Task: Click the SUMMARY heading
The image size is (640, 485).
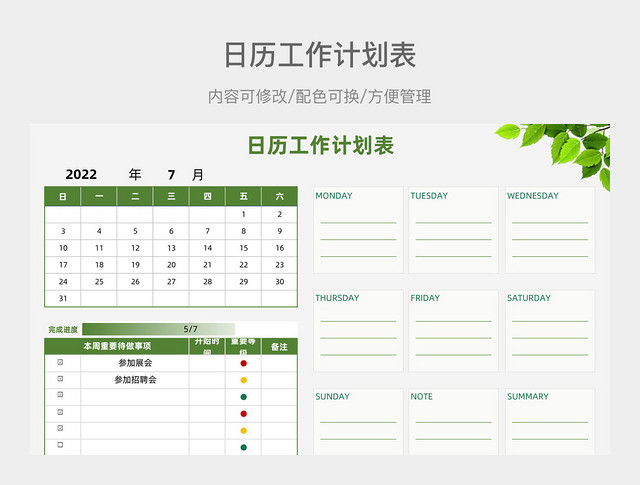Action: point(528,396)
